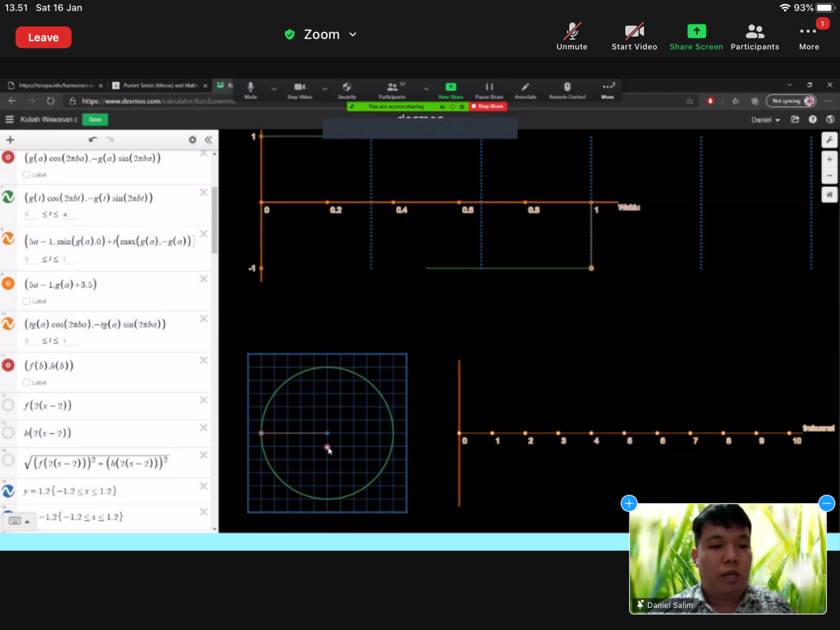Open the Desmos share graph icon
Image resolution: width=840 pixels, height=630 pixels.
point(794,120)
